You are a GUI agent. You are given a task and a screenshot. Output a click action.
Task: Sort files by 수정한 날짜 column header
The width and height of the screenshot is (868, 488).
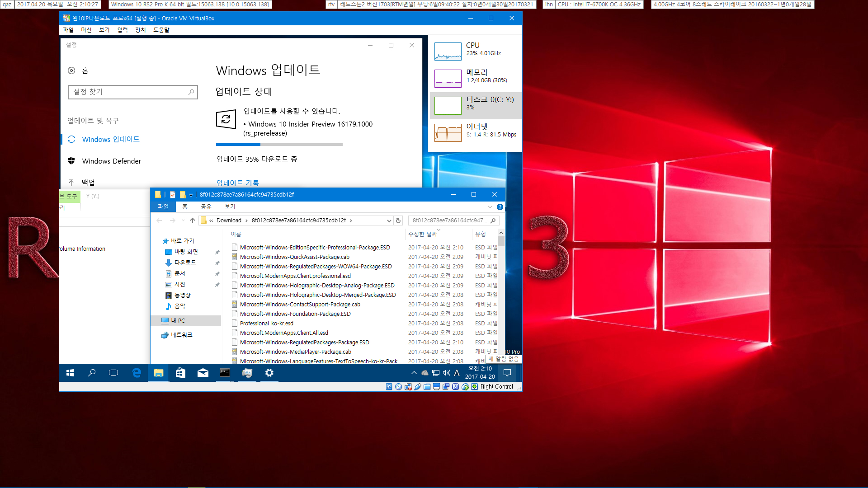tap(423, 234)
